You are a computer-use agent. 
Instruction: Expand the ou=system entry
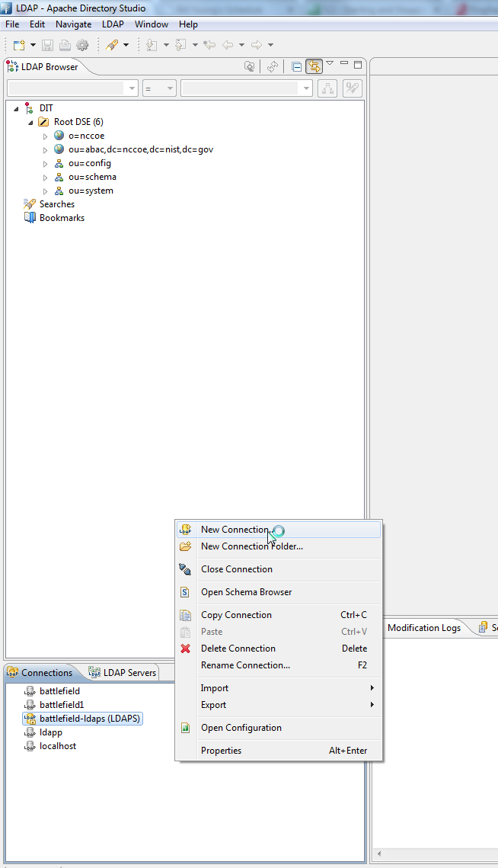pos(46,191)
